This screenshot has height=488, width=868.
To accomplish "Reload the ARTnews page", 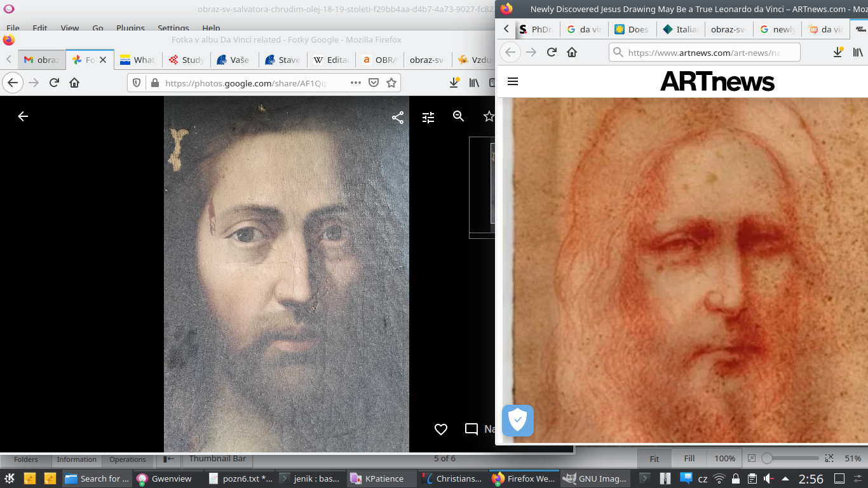I will click(x=552, y=52).
